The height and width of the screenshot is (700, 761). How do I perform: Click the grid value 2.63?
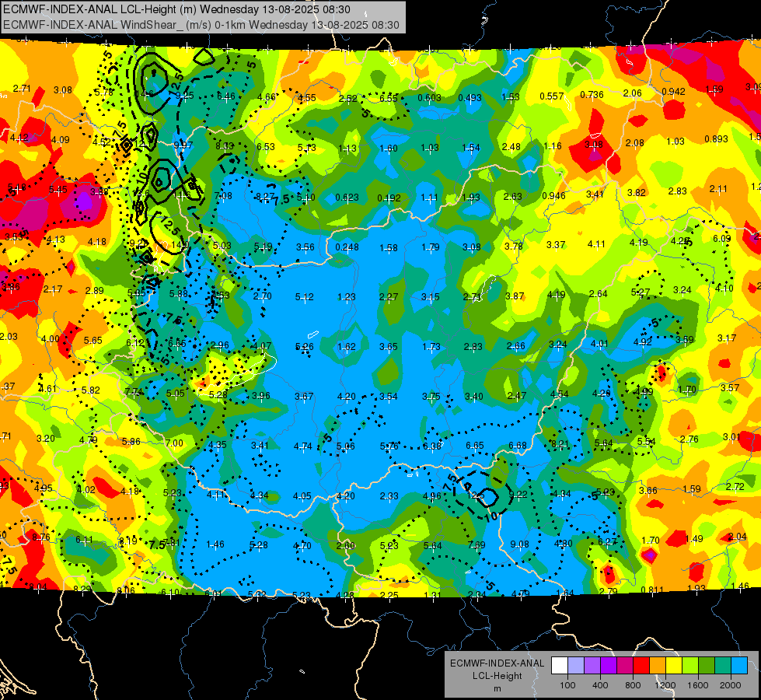coord(512,196)
